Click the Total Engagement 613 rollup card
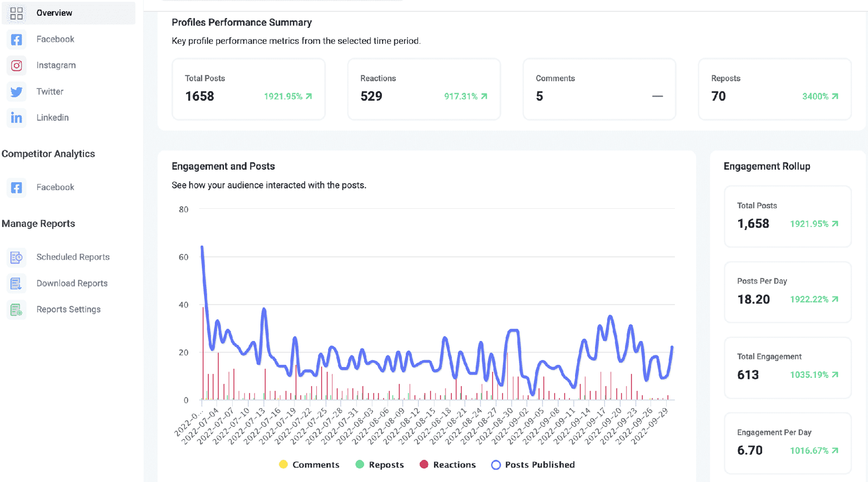Image resolution: width=868 pixels, height=482 pixels. 788,368
